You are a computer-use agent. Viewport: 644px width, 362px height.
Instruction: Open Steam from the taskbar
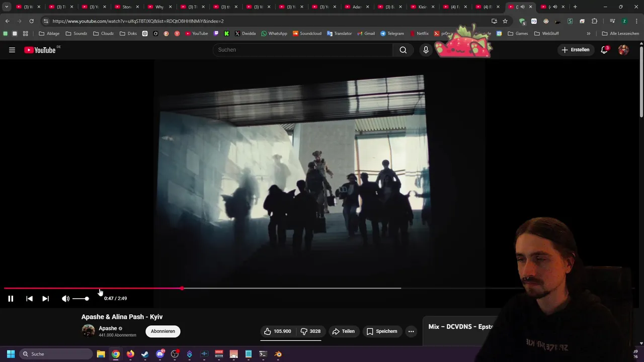[x=145, y=354]
